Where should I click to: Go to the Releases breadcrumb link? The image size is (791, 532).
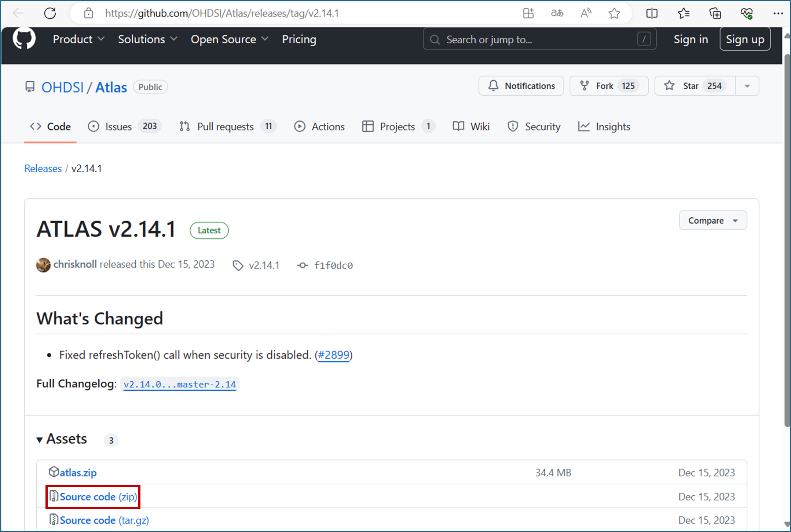click(43, 169)
